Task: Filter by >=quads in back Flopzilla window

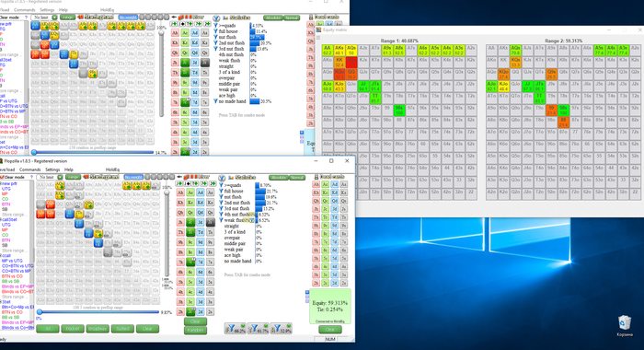Action: [x=216, y=26]
